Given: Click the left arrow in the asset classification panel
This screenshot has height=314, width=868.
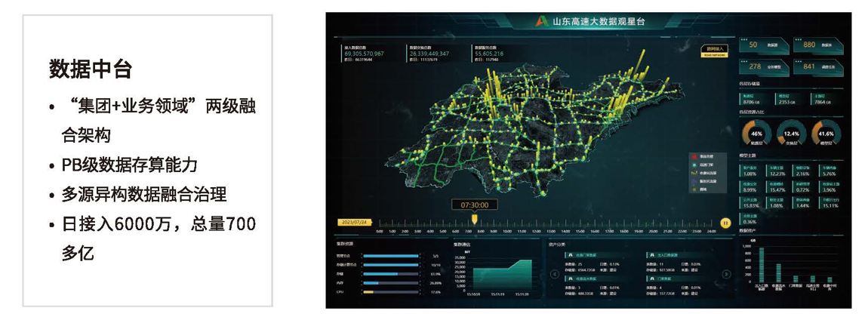Looking at the screenshot, I should pyautogui.click(x=555, y=275).
